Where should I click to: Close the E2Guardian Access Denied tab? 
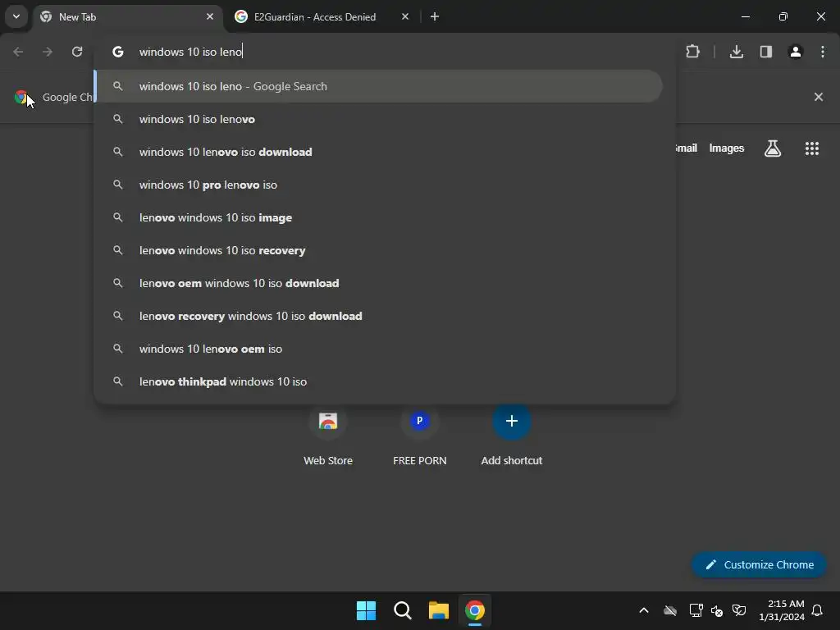click(405, 16)
